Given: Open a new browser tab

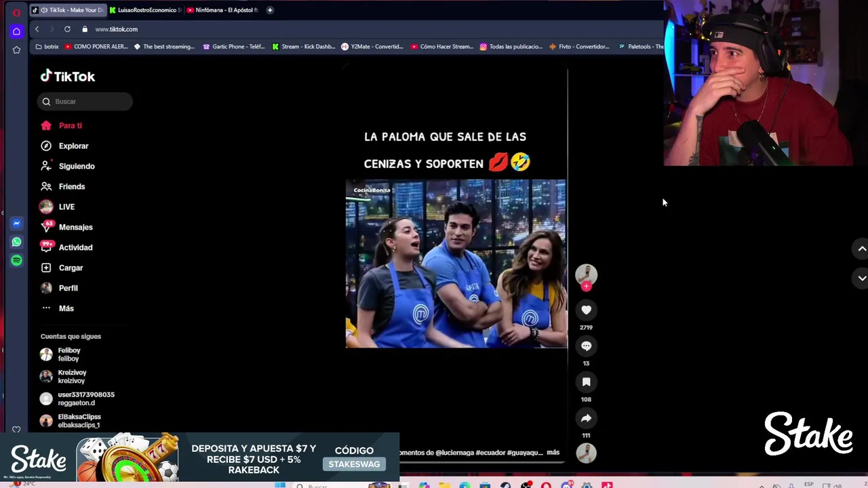Looking at the screenshot, I should point(270,10).
